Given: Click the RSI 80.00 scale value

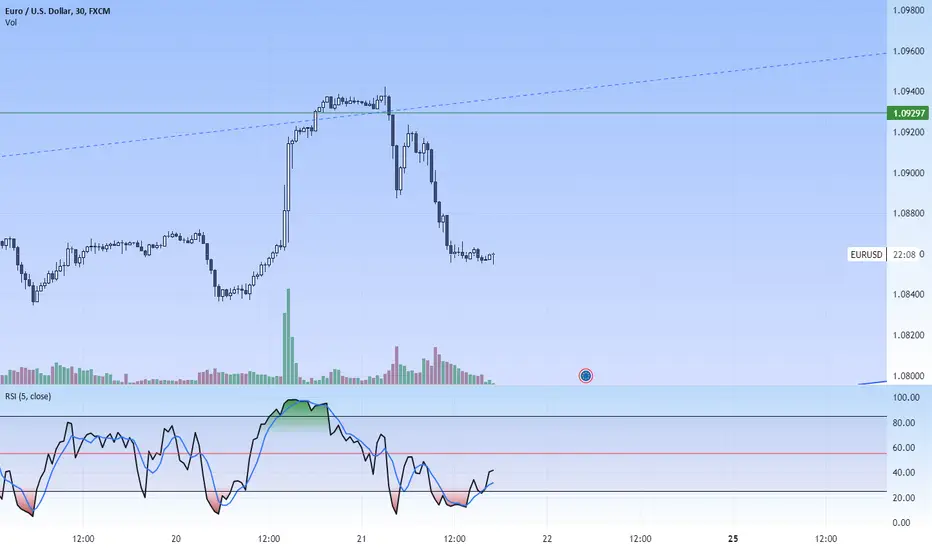Looking at the screenshot, I should click(903, 423).
